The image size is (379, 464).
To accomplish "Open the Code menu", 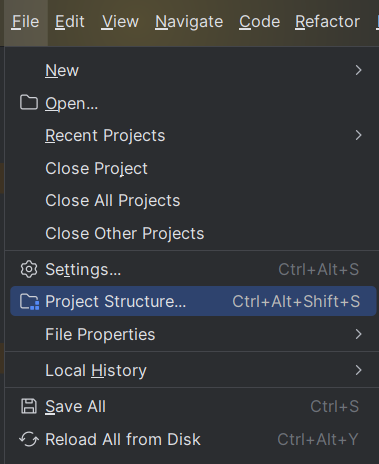I will [259, 22].
